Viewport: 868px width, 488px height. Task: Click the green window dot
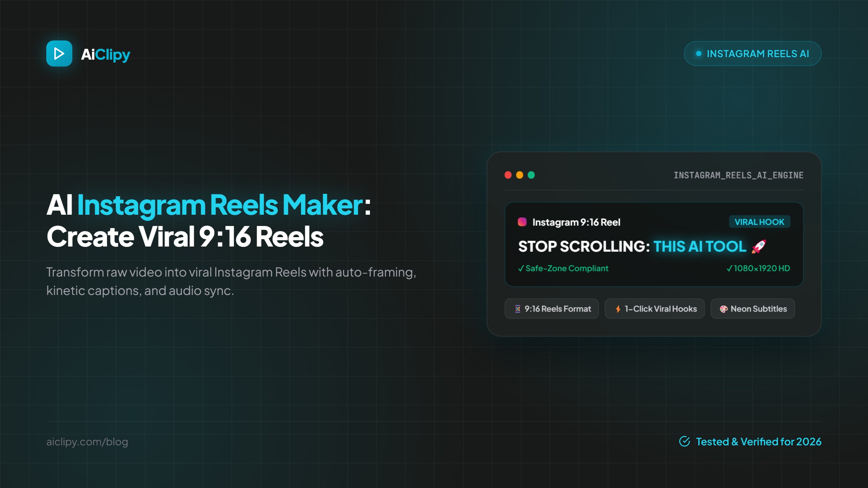[x=531, y=175]
